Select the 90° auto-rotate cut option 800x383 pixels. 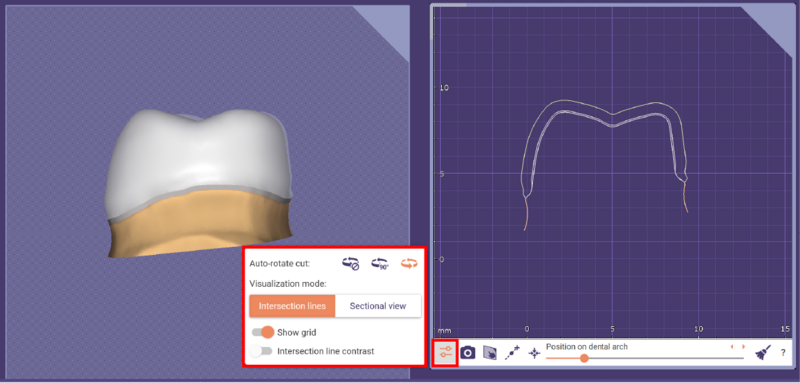point(380,264)
